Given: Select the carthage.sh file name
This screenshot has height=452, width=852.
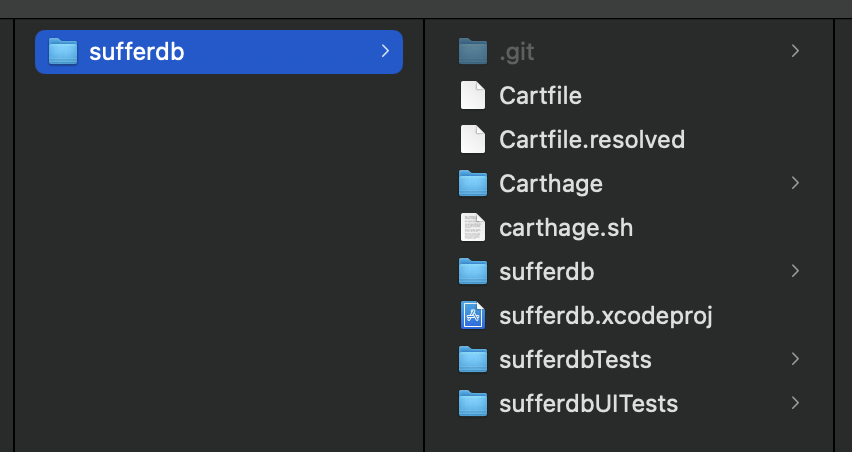Looking at the screenshot, I should [566, 227].
